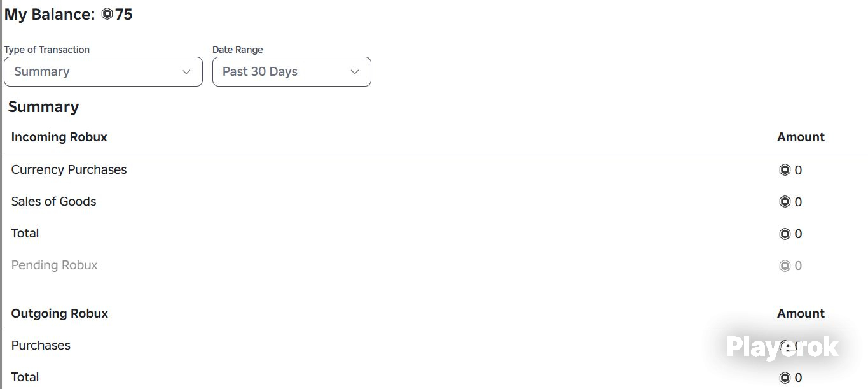Click the My Balance 75 amount

click(124, 14)
